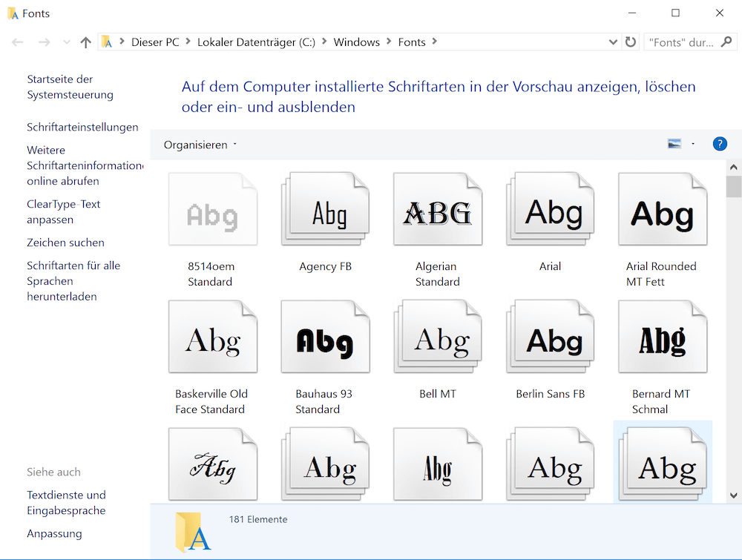Image resolution: width=742 pixels, height=560 pixels.
Task: Maximize the Fonts window
Action: (675, 13)
